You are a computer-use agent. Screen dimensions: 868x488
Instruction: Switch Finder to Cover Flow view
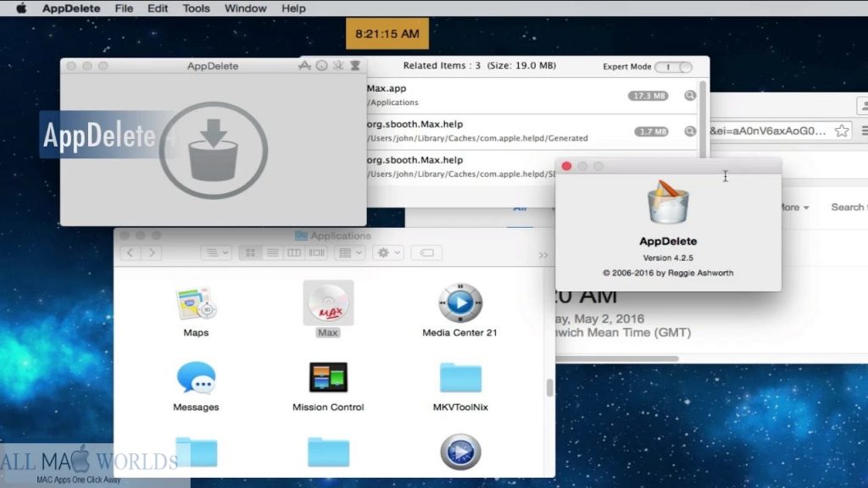point(317,252)
